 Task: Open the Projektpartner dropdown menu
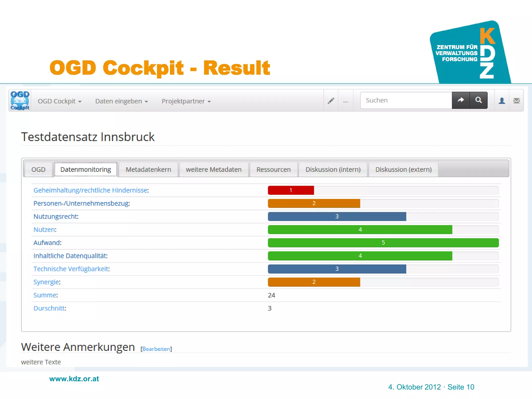tap(186, 101)
